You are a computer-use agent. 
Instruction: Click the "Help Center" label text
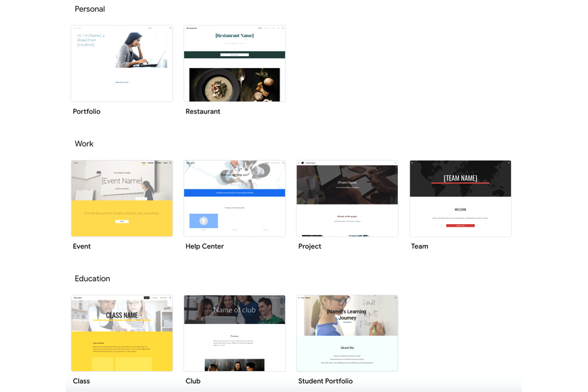pos(204,246)
